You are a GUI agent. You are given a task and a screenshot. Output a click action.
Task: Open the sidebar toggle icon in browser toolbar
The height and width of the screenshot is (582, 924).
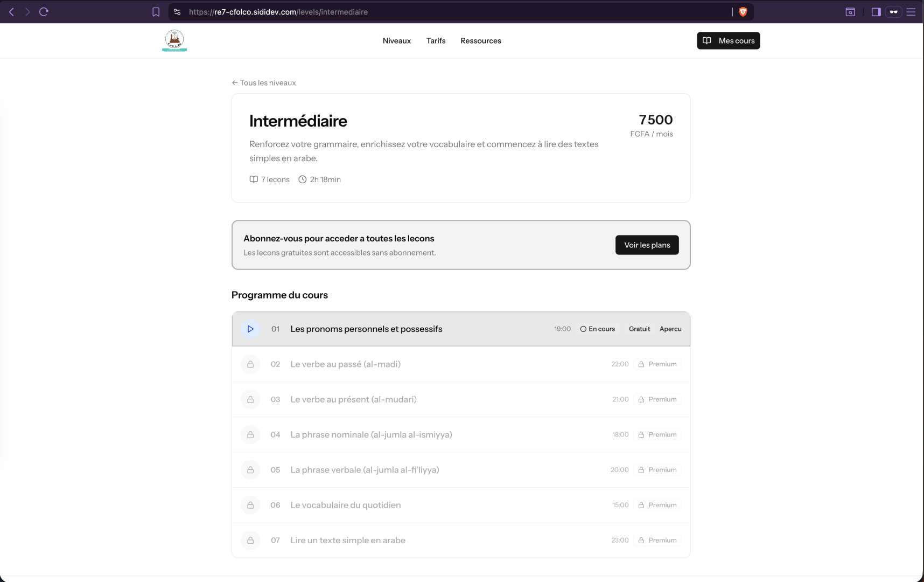[x=876, y=11]
